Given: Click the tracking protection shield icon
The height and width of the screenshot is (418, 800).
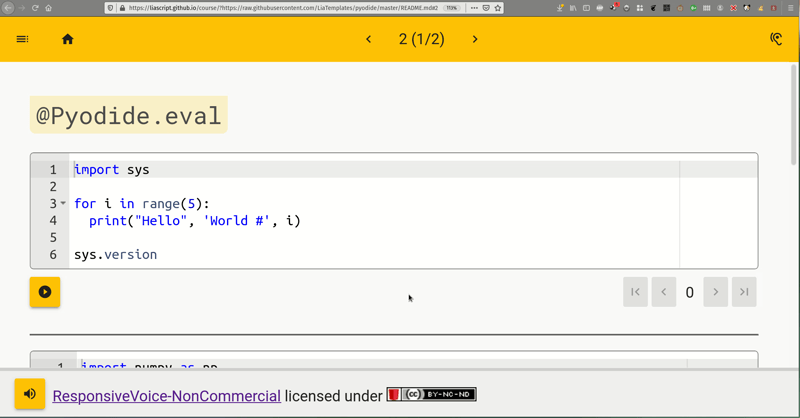Looking at the screenshot, I should [111, 8].
